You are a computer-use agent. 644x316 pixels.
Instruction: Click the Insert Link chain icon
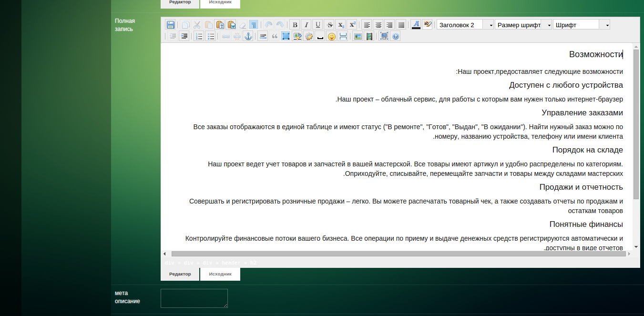coord(225,36)
